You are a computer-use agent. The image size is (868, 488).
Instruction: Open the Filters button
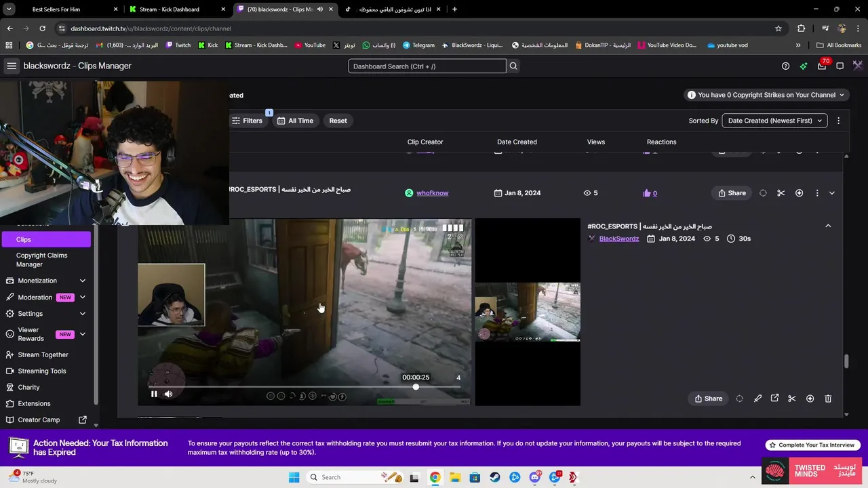(247, 121)
